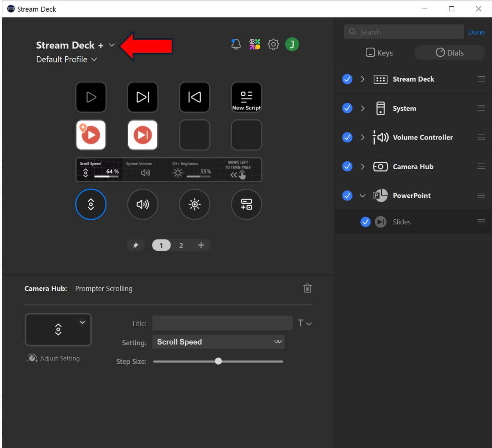The width and height of the screenshot is (492, 448).
Task: Select the red play key with location pin
Action: pyautogui.click(x=91, y=135)
